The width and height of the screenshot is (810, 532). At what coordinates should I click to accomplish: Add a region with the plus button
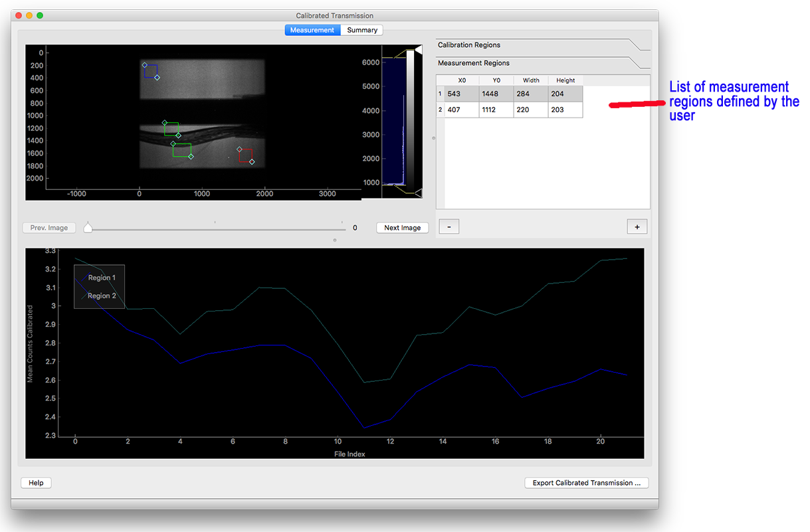pos(637,227)
